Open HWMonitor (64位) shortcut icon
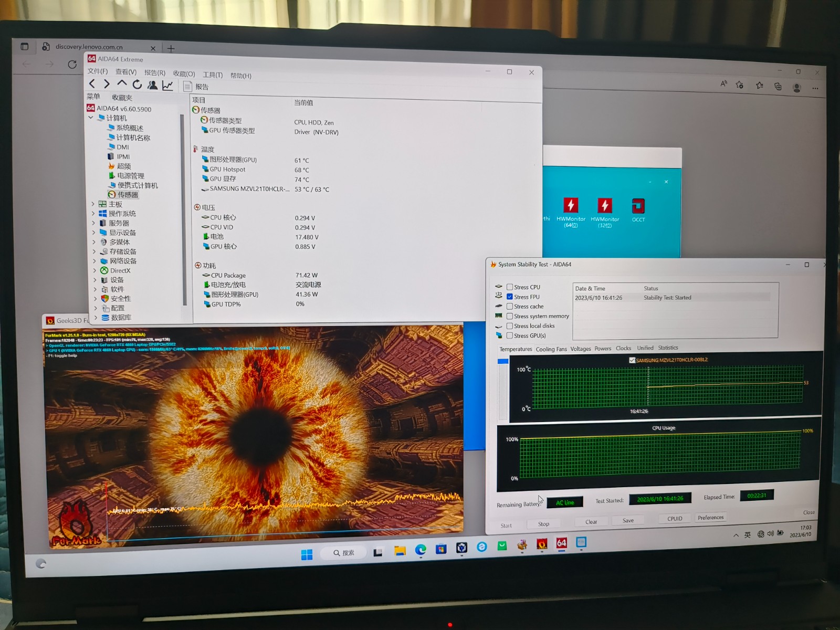This screenshot has height=630, width=840. [x=571, y=212]
